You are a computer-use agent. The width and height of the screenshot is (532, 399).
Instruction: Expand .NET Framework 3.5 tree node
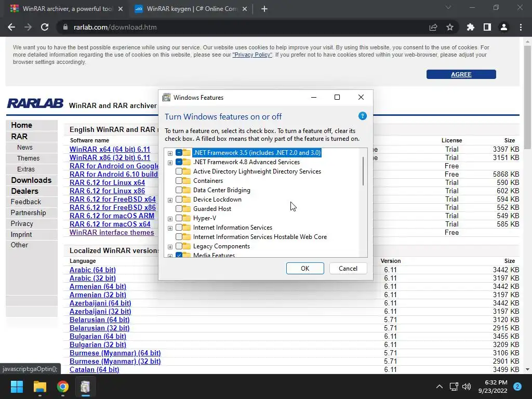170,153
